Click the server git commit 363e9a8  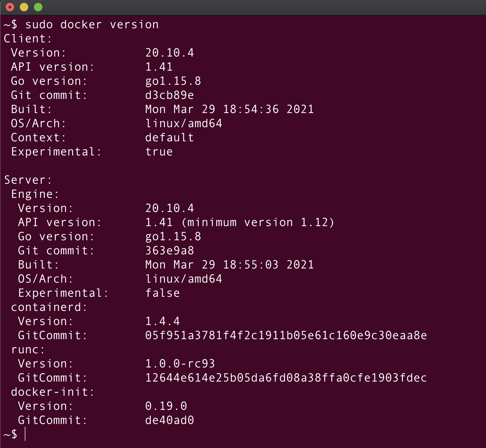(x=170, y=250)
